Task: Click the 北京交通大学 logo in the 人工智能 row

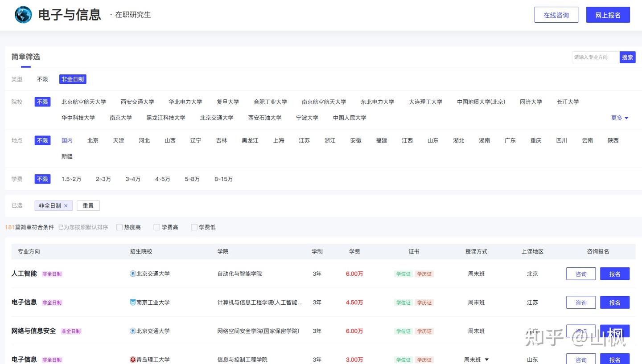Action: coord(133,274)
